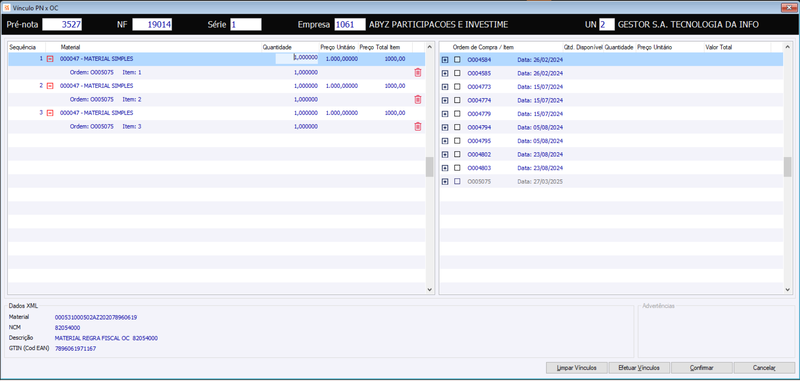Click the UN code field

607,24
